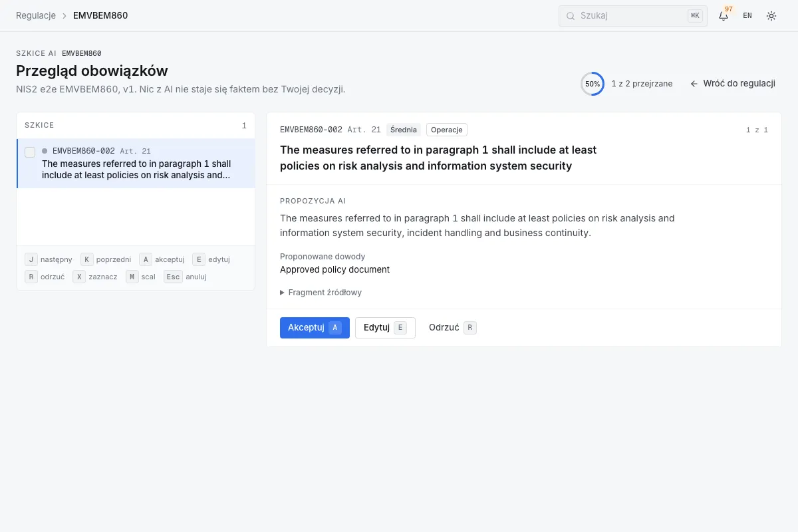Select the EMVBEM860-002 draft list item

click(x=136, y=164)
